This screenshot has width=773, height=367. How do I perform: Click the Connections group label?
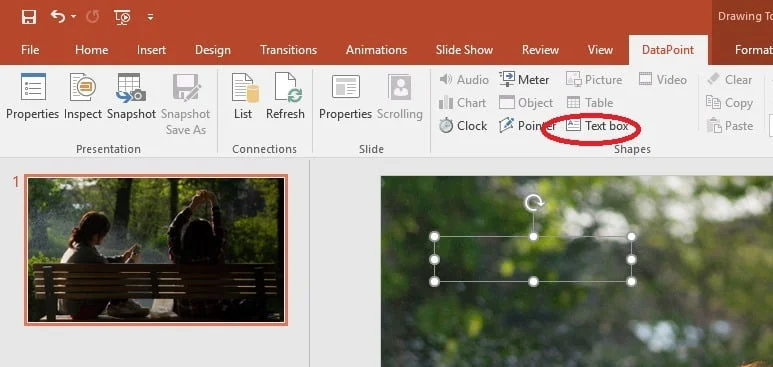coord(264,149)
